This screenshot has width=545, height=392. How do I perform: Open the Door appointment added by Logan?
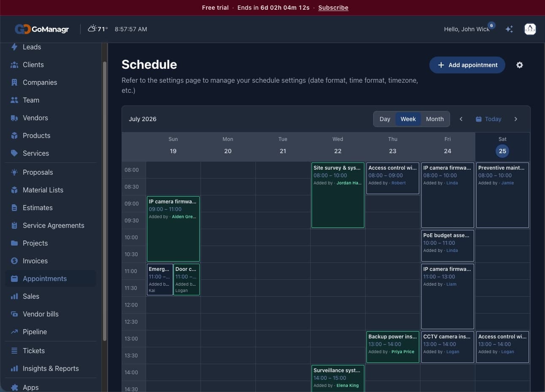point(187,279)
